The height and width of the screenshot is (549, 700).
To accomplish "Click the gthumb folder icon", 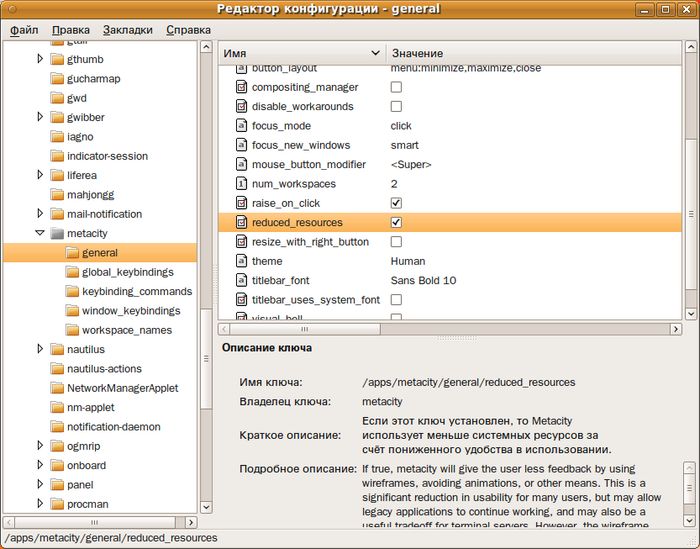I will [x=57, y=59].
